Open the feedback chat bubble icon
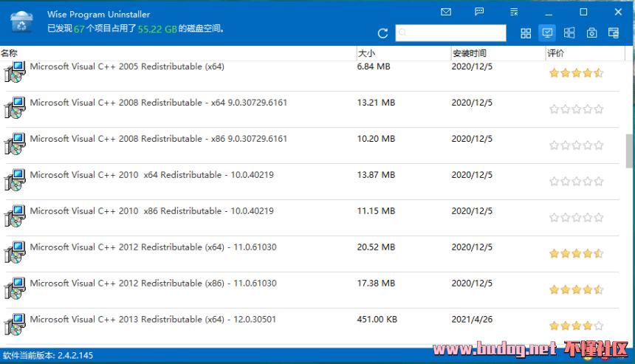The image size is (635, 364). 479,12
